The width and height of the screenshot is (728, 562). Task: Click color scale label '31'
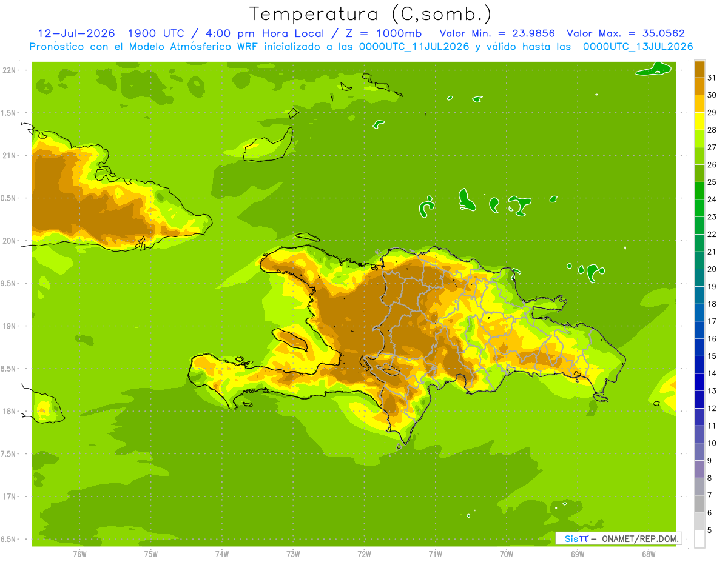pos(712,78)
